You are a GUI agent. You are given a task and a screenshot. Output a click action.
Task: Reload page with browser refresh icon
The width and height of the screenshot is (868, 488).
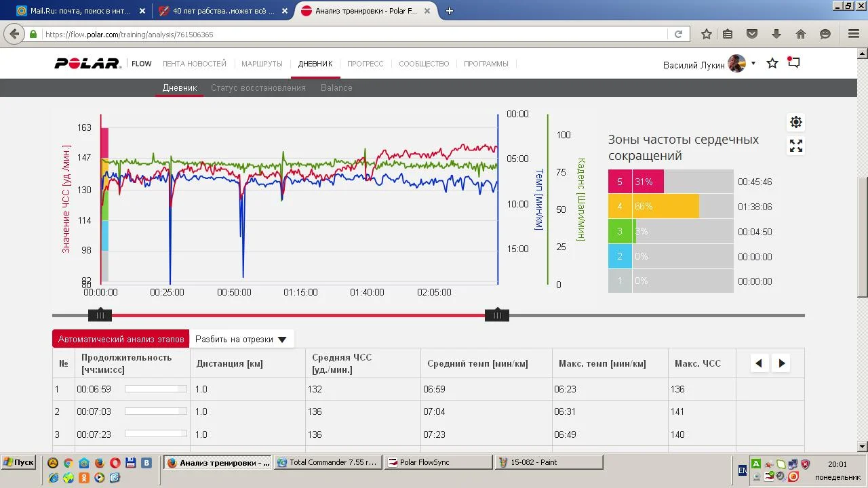pos(678,34)
